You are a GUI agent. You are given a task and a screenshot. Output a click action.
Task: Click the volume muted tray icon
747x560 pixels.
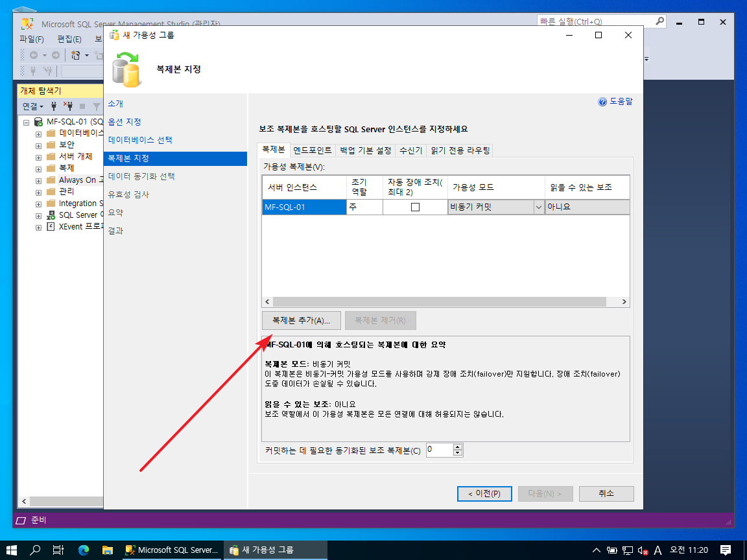643,550
